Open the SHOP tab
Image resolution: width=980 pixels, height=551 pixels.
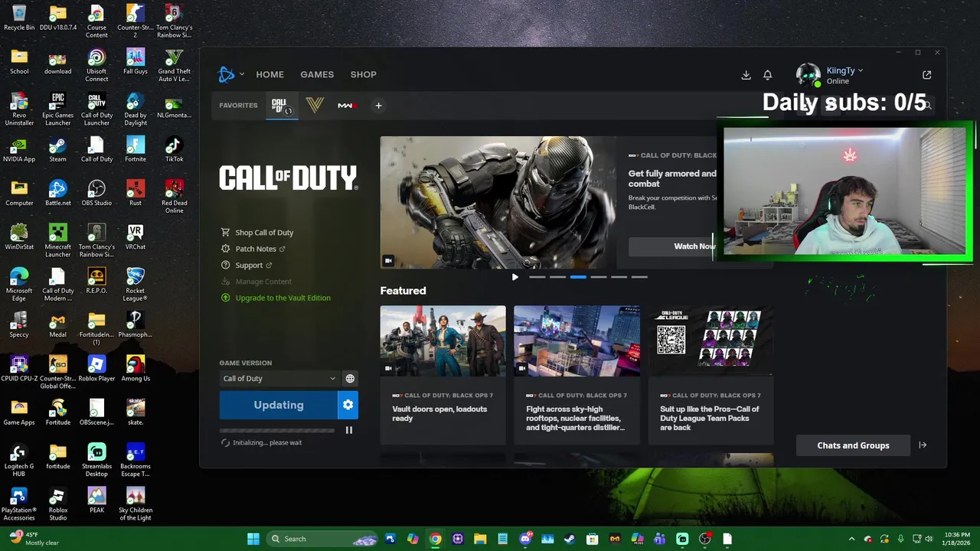tap(364, 74)
